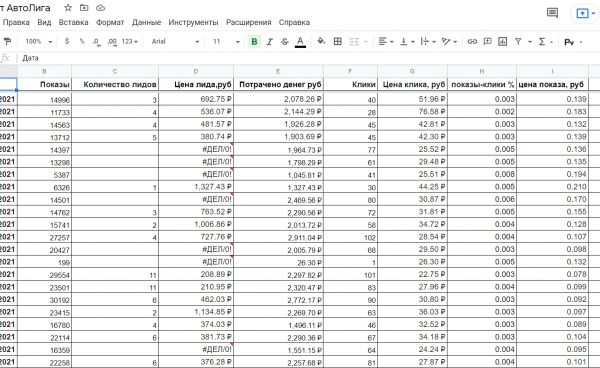Select cell with value 2,078.26 ₽
The image size is (600, 368).
279,99
